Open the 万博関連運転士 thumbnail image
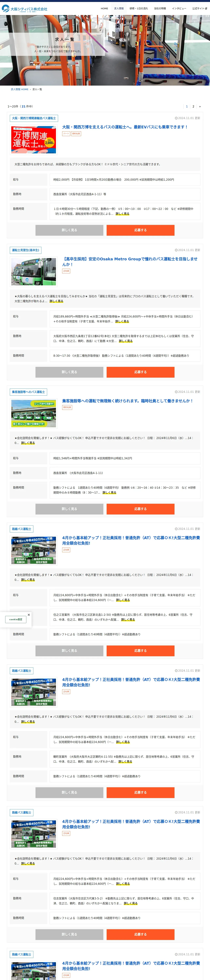The width and height of the screenshot is (210, 980). click(34, 140)
